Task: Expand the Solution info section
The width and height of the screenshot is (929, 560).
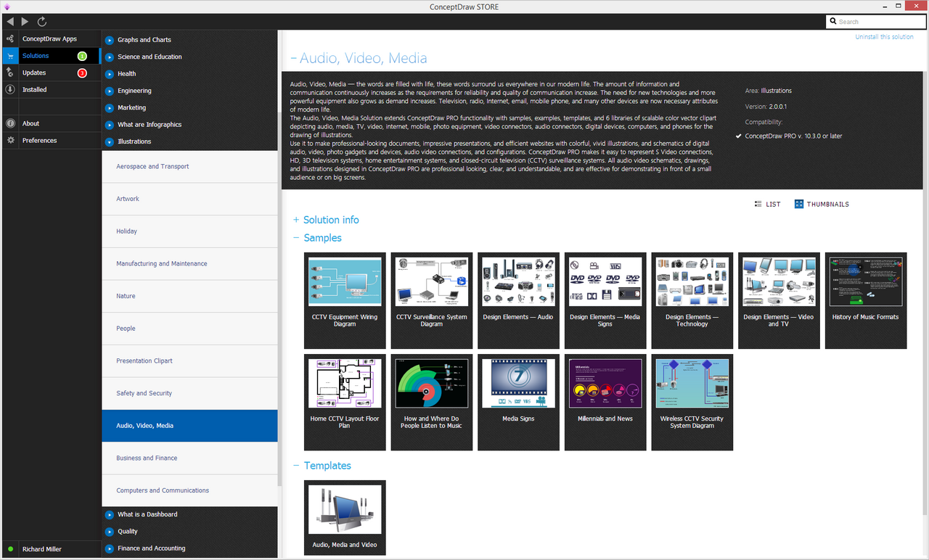Action: [x=296, y=220]
